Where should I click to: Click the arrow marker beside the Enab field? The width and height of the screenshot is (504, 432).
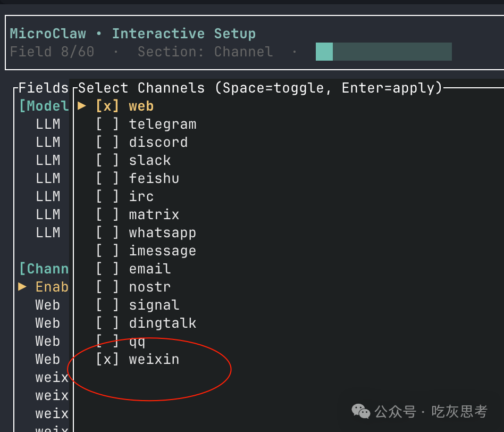click(x=22, y=287)
